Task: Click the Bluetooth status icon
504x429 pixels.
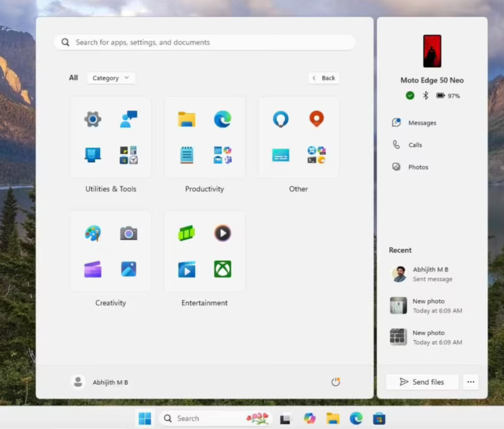Action: (x=426, y=96)
